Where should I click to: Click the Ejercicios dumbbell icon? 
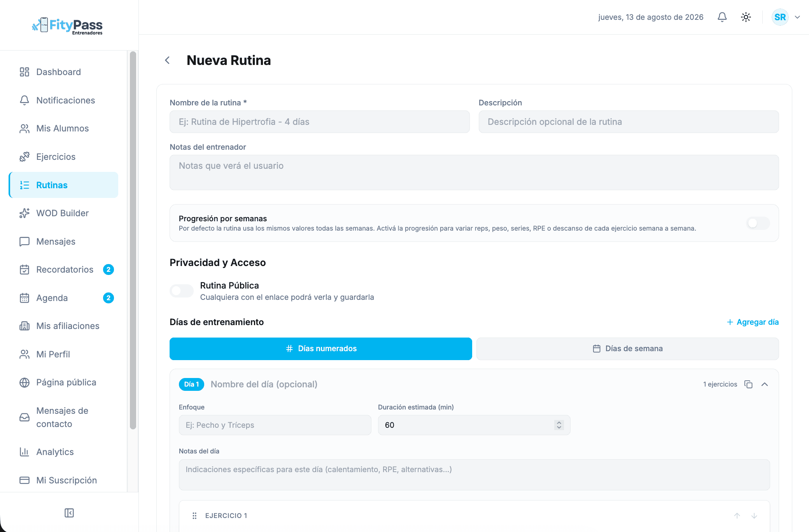point(25,157)
